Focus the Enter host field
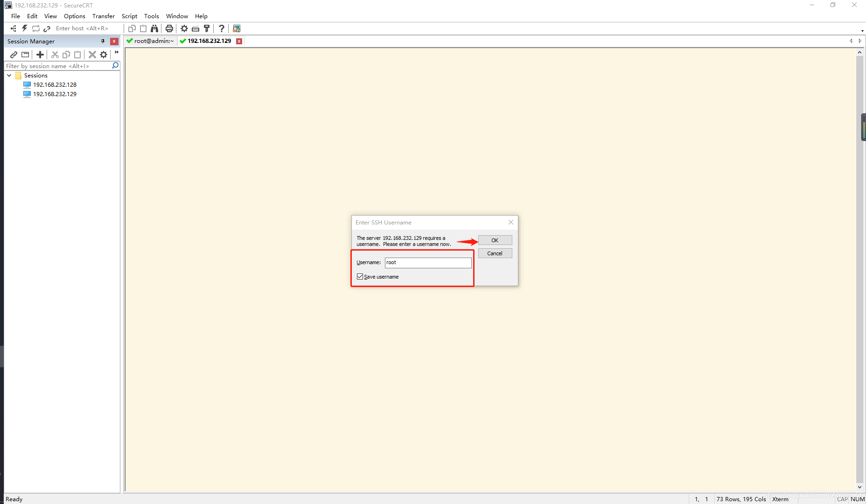 tap(88, 28)
